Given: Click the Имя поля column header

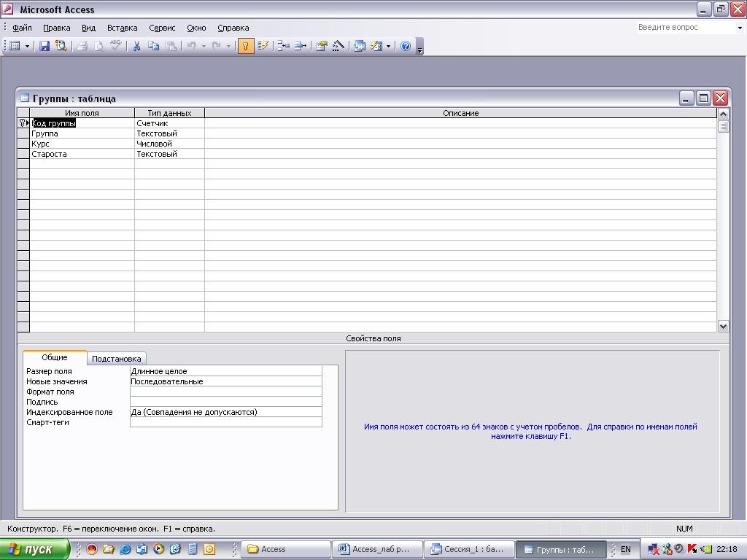Looking at the screenshot, I should 82,113.
